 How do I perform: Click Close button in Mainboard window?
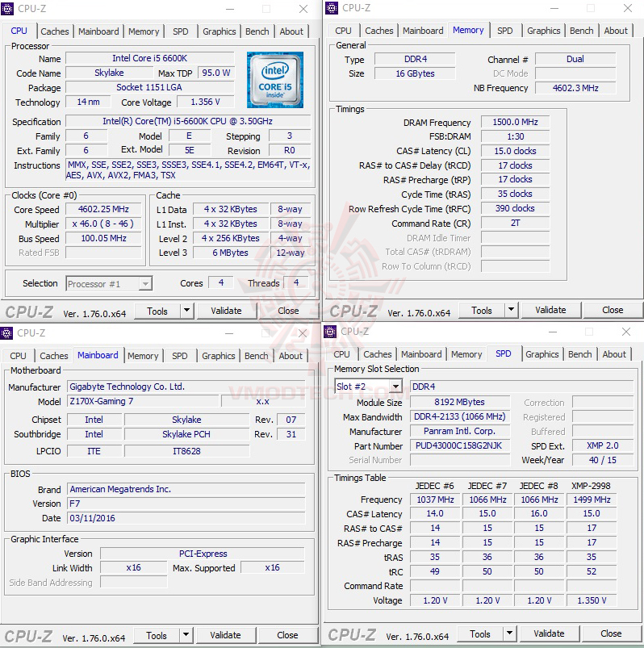[x=287, y=635]
